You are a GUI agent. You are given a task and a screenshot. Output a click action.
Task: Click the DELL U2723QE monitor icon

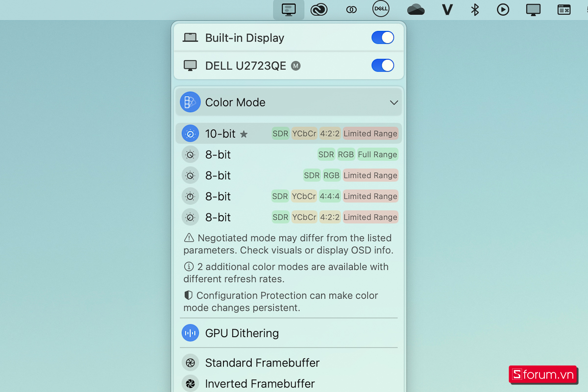pyautogui.click(x=190, y=66)
